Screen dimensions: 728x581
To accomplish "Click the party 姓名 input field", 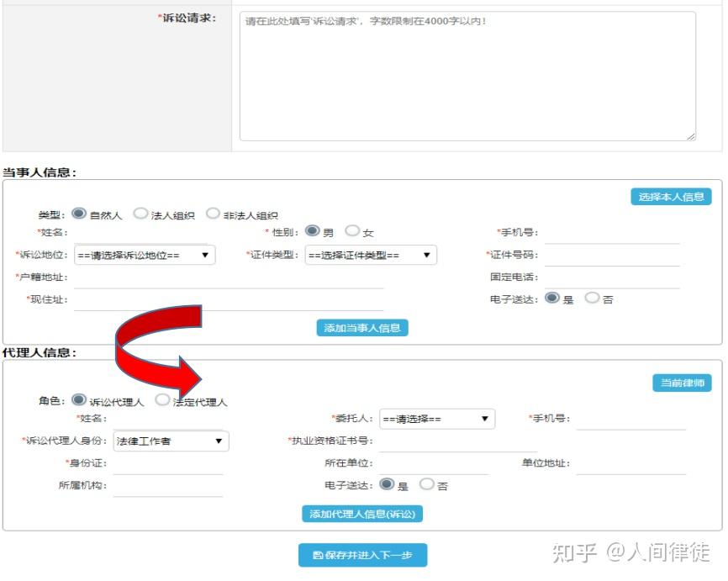I will [x=140, y=234].
